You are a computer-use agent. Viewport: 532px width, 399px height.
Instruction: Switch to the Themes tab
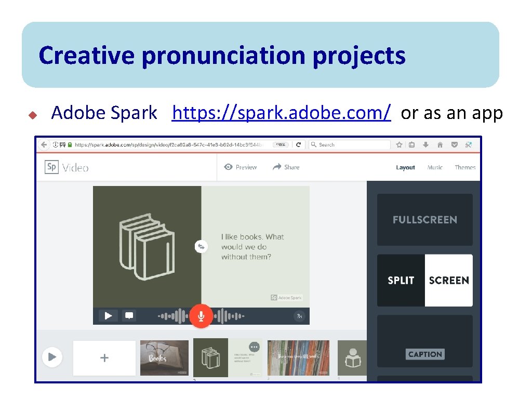[x=465, y=167]
